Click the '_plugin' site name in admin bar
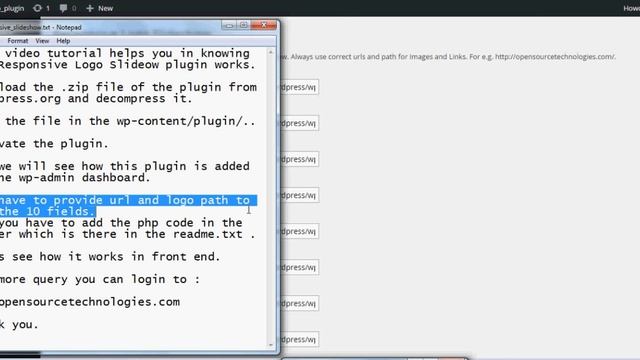This screenshot has height=360, width=640. point(12,8)
